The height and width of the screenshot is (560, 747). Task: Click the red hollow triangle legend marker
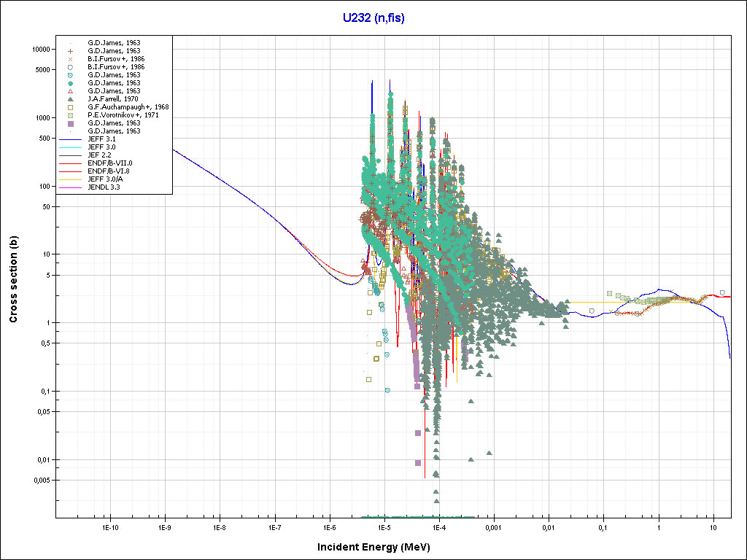coord(71,91)
